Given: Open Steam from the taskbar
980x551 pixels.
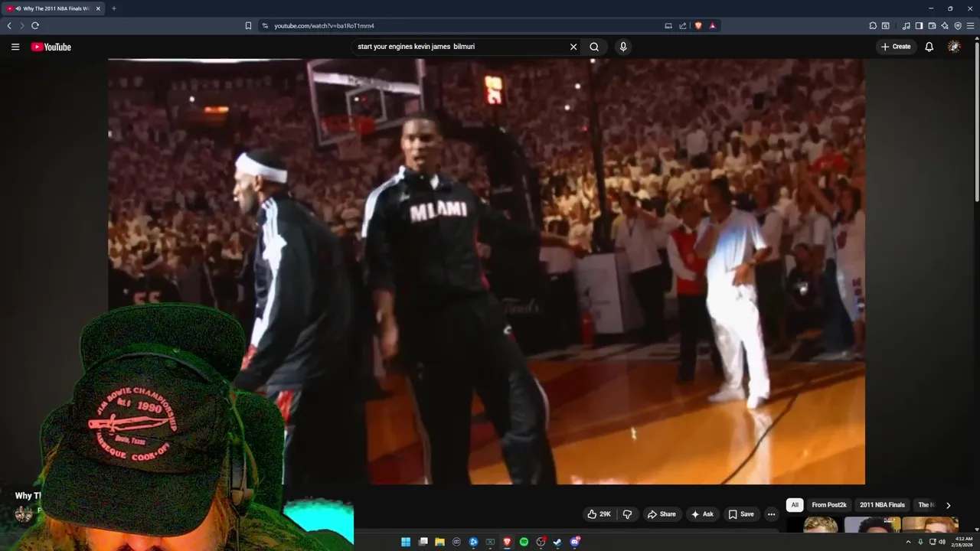Looking at the screenshot, I should click(557, 542).
